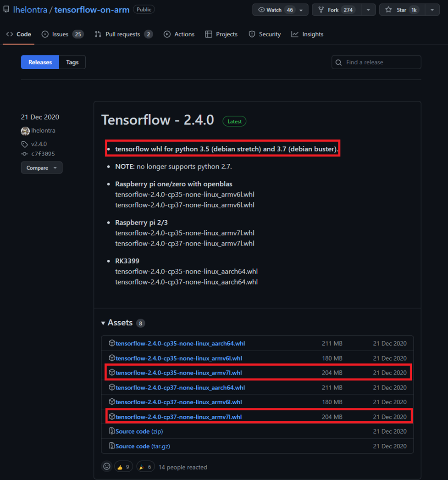448x480 pixels.
Task: Click the '14 people reacted' text
Action: click(183, 467)
